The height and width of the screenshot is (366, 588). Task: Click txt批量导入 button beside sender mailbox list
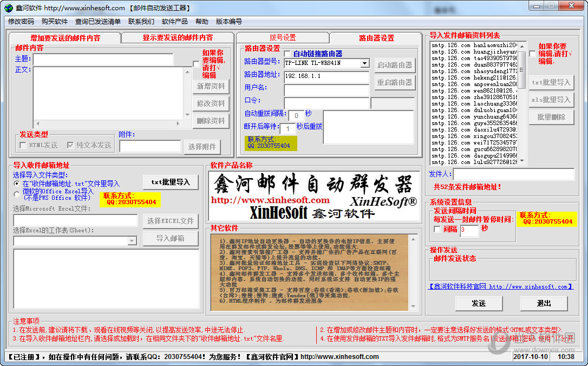point(551,82)
